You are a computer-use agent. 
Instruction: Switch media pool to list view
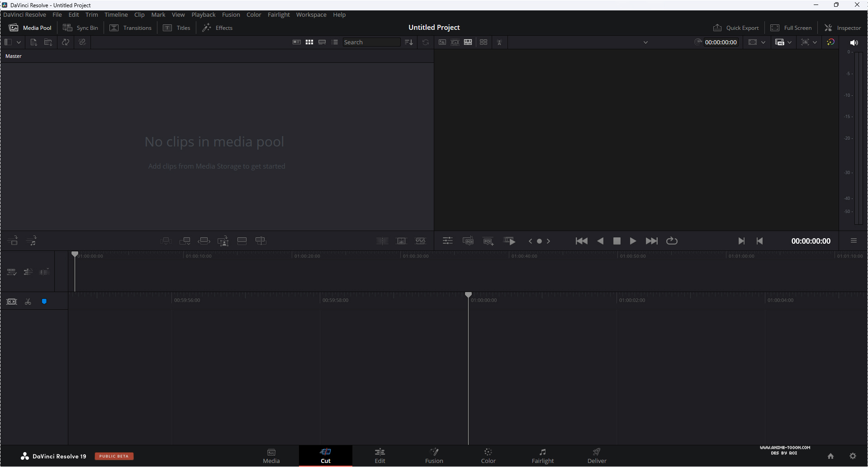point(335,42)
